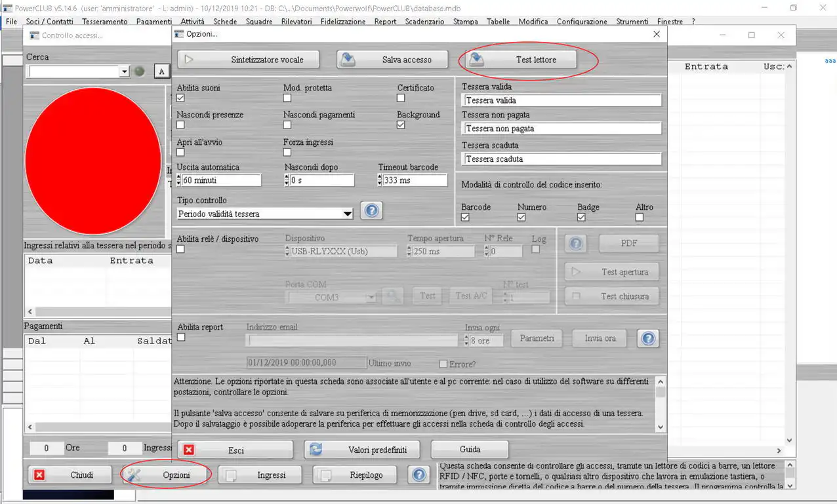Click the Cerca search input box
This screenshot has height=504, width=837.
[x=73, y=71]
